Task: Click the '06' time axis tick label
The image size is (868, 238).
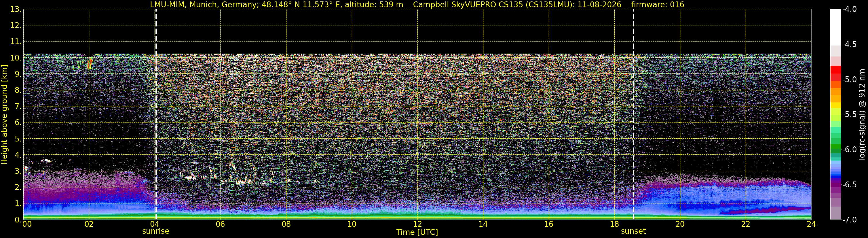Action: pyautogui.click(x=220, y=224)
